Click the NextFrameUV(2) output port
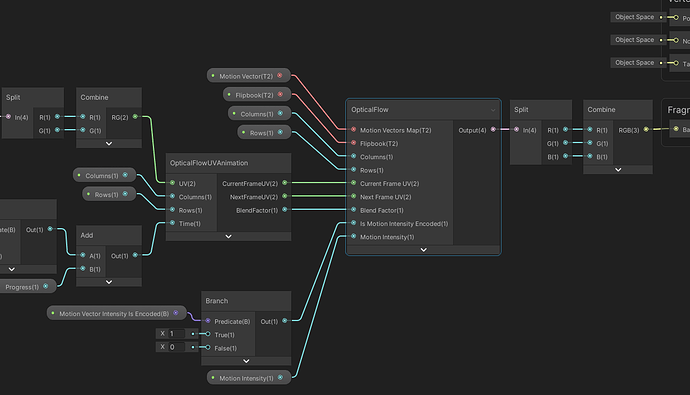The image size is (690, 395). [x=285, y=196]
